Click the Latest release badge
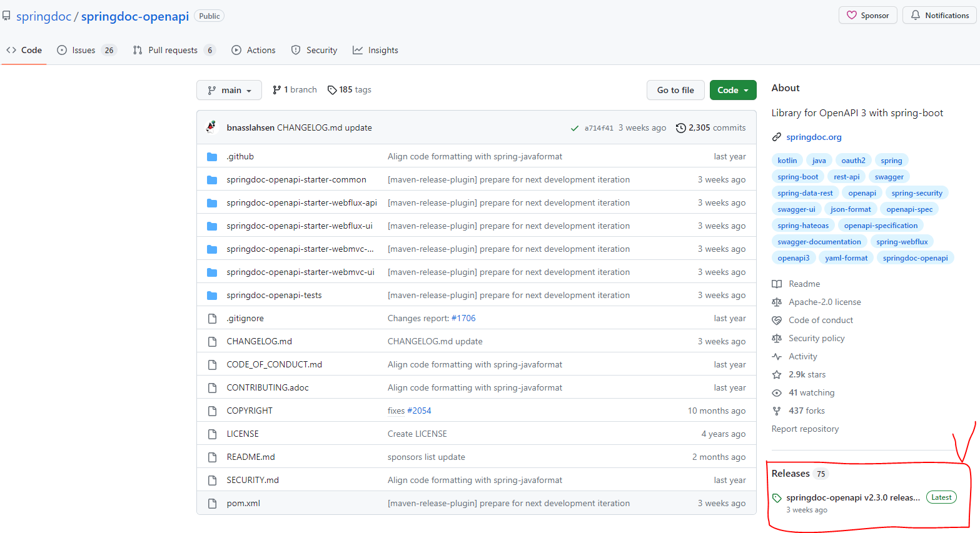Image resolution: width=980 pixels, height=533 pixels. pos(941,498)
